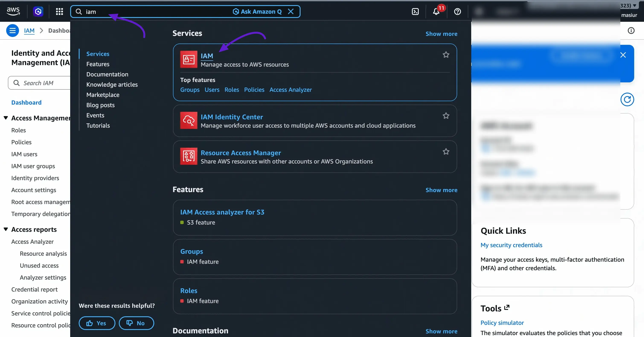Open Dashboard in IAM sidebar
This screenshot has width=644, height=337.
(x=26, y=102)
